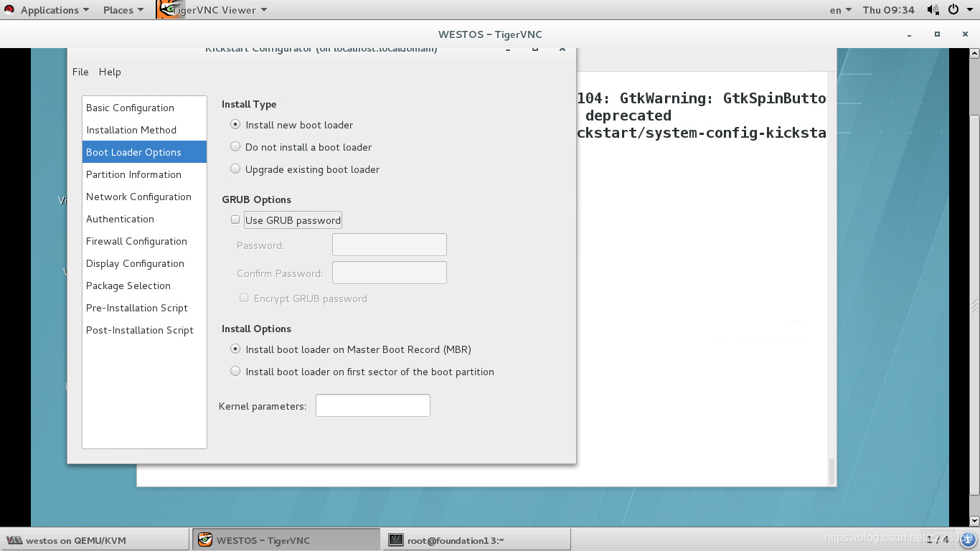
Task: Select Firewall Configuration in the sidebar
Action: click(x=144, y=241)
